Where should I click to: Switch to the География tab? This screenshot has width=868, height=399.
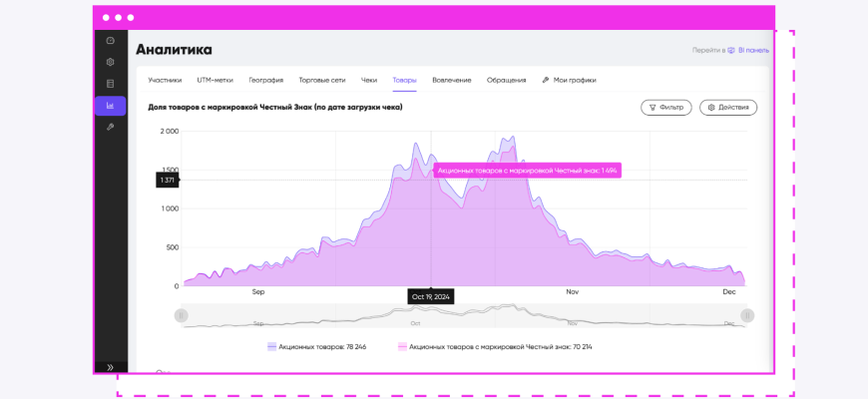(265, 80)
